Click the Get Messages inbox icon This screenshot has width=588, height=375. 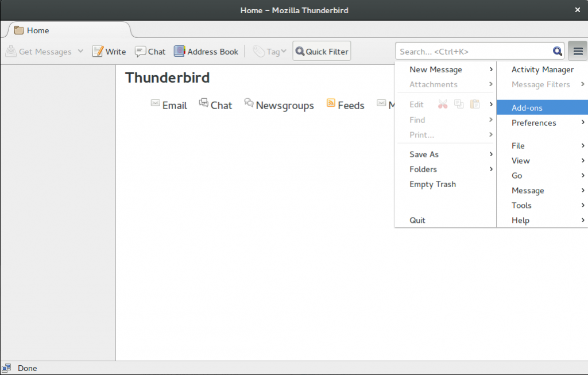pyautogui.click(x=11, y=51)
